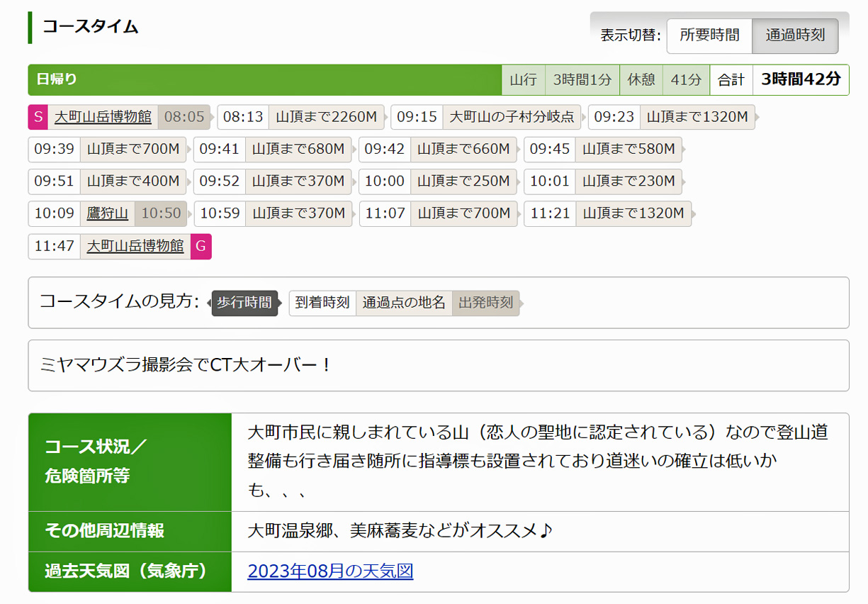Screen dimensions: 868x604
Task: Click the 休憩 41分 summary cell
Action: pyautogui.click(x=665, y=79)
